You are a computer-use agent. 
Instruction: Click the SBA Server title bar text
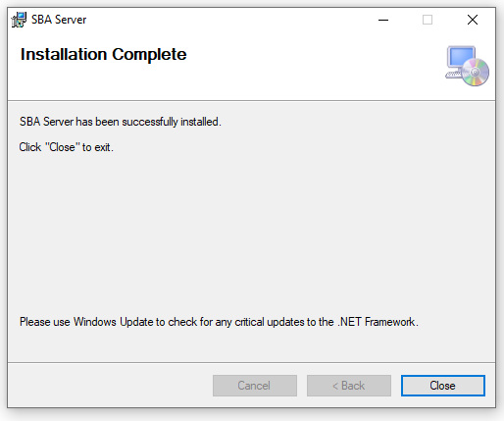pos(59,20)
